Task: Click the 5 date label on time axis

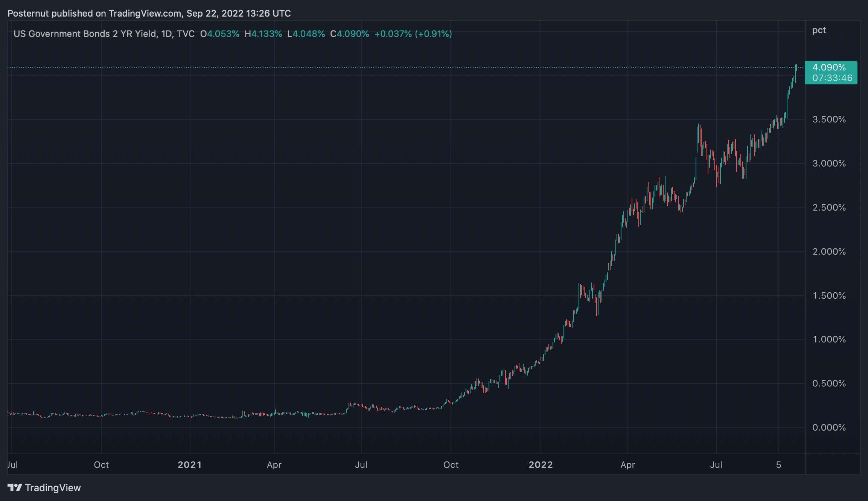Action: pos(778,464)
